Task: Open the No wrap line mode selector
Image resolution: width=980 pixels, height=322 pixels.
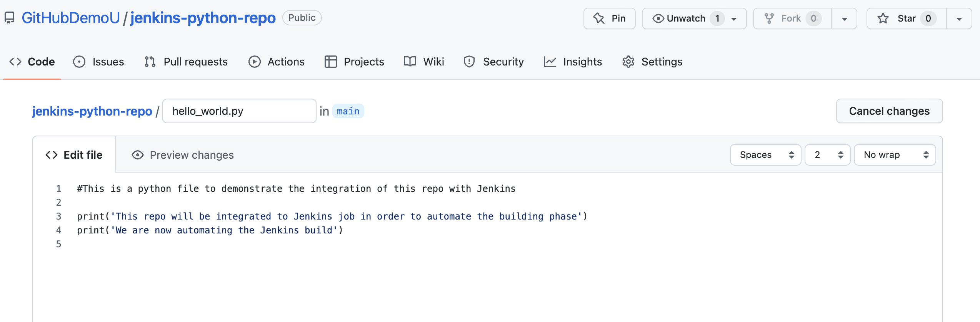Action: point(895,155)
